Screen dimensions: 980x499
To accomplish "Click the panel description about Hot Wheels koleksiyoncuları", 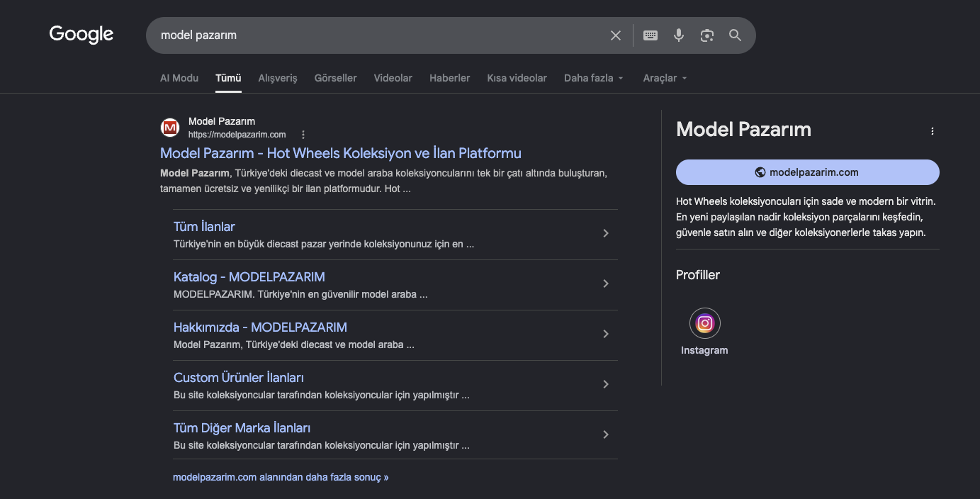I will (806, 217).
